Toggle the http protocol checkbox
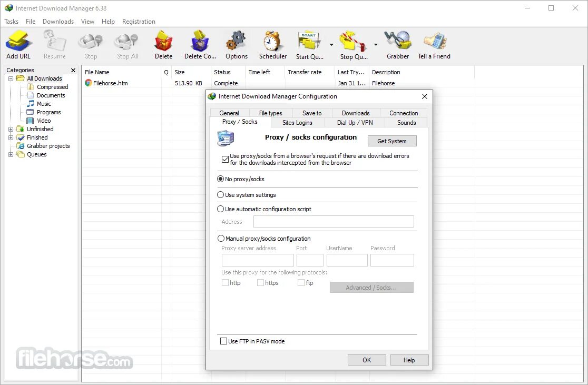588x385 pixels. [x=225, y=283]
